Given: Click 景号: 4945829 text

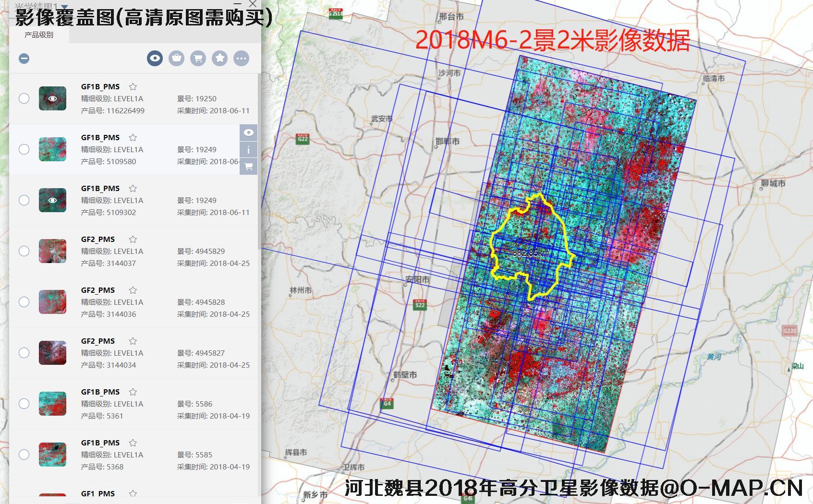Looking at the screenshot, I should coord(201,252).
